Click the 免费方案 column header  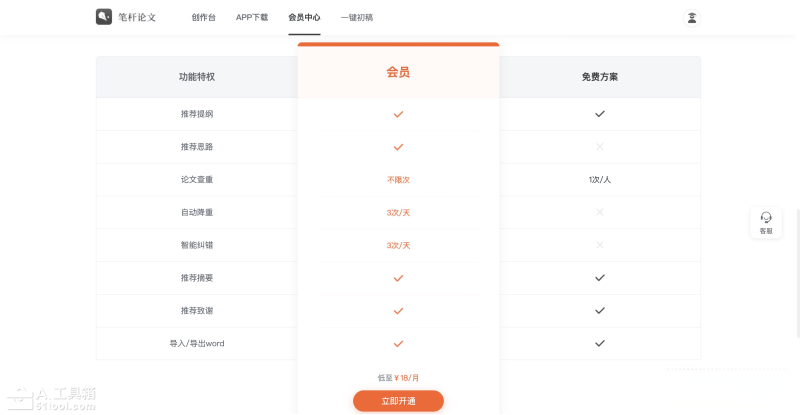click(599, 76)
